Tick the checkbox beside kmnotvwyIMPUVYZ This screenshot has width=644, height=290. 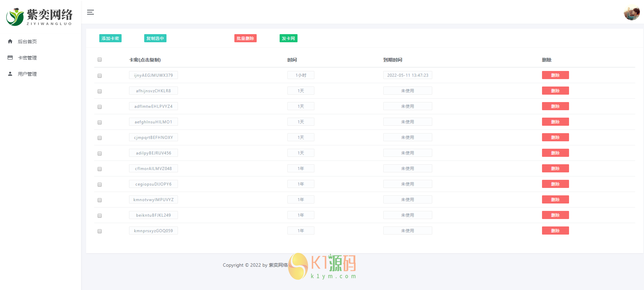pyautogui.click(x=100, y=200)
